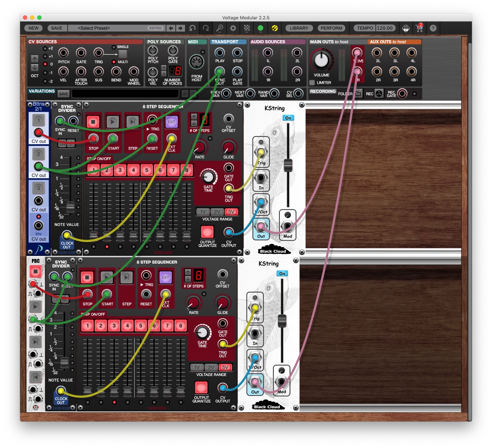The width and height of the screenshot is (492, 448).
Task: Click the PBC skip-to-end button
Action: [35, 342]
